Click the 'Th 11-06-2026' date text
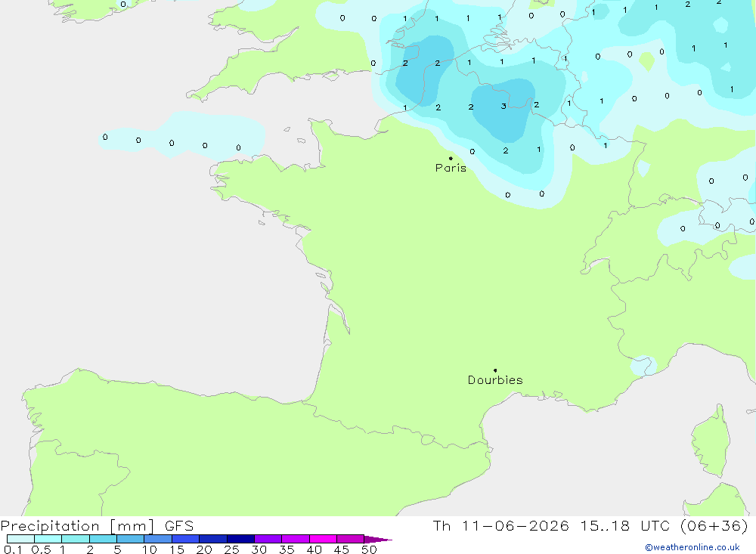This screenshot has height=554, width=756. [x=500, y=526]
